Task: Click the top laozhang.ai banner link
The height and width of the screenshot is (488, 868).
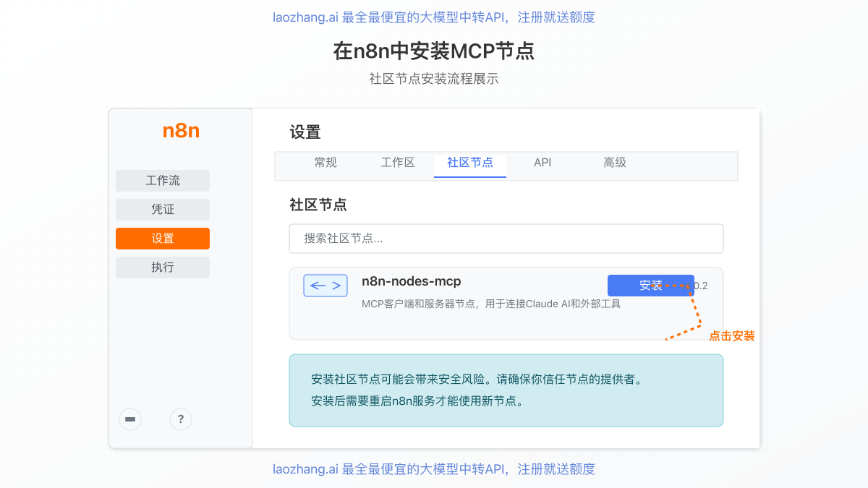Action: [434, 17]
